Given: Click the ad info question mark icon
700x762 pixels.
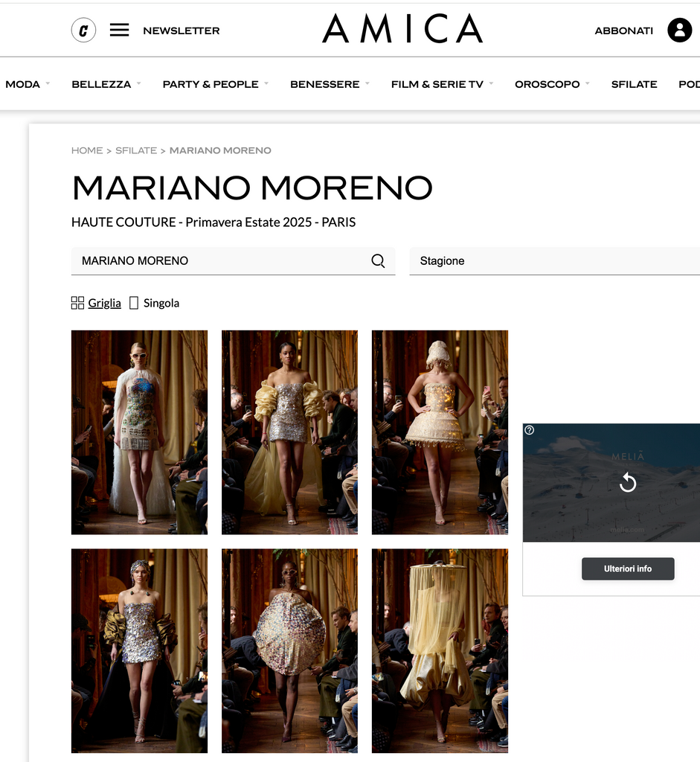Looking at the screenshot, I should pyautogui.click(x=530, y=430).
